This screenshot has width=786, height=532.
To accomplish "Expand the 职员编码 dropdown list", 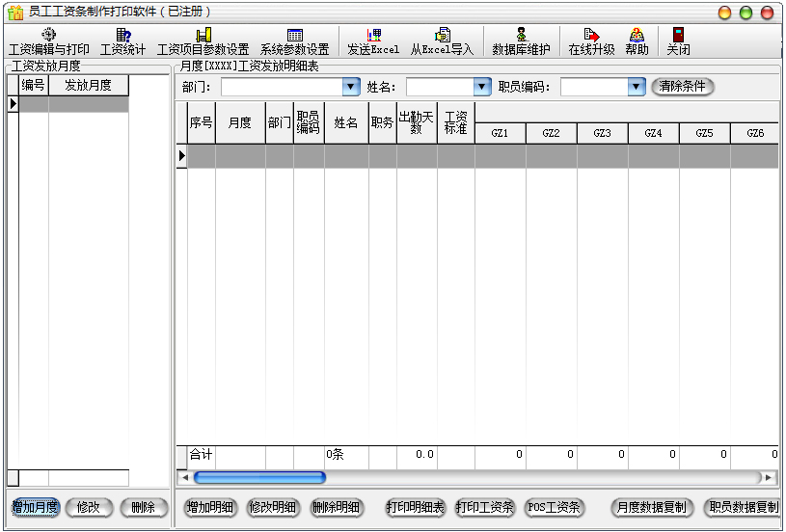I will 636,88.
